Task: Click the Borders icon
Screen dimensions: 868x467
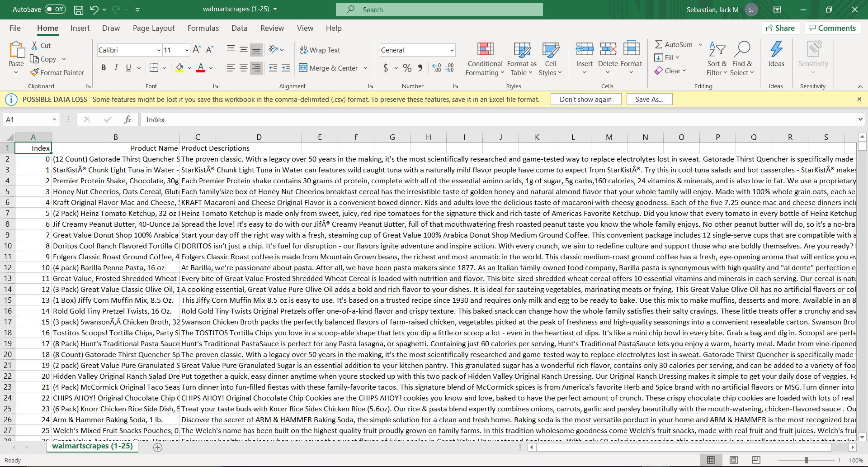Action: coord(154,68)
